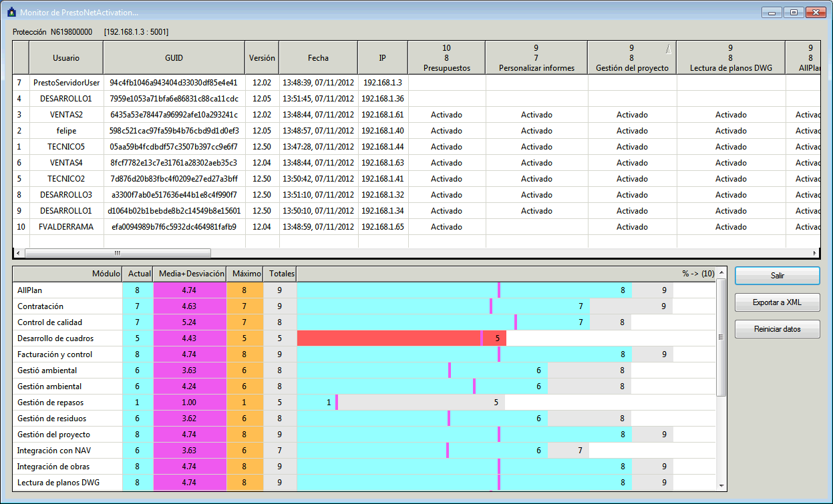Click the Lectura de planos DWG header
The width and height of the screenshot is (833, 504).
731,58
